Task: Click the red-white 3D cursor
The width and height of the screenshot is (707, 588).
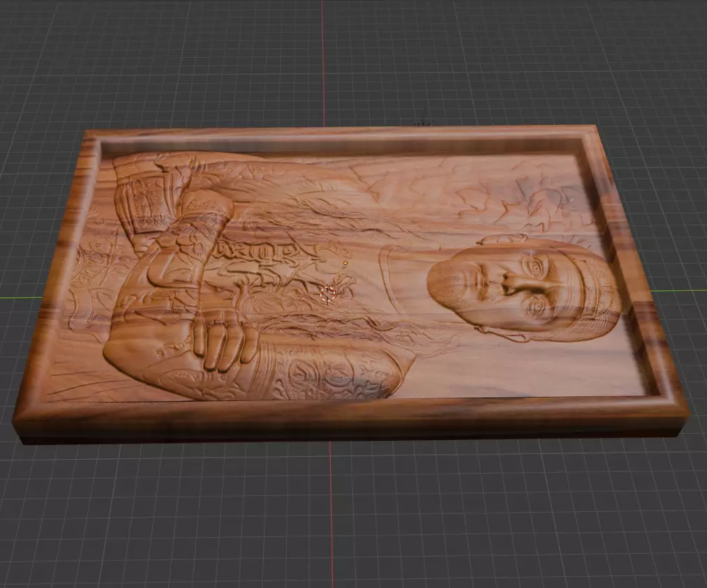Action: click(328, 294)
